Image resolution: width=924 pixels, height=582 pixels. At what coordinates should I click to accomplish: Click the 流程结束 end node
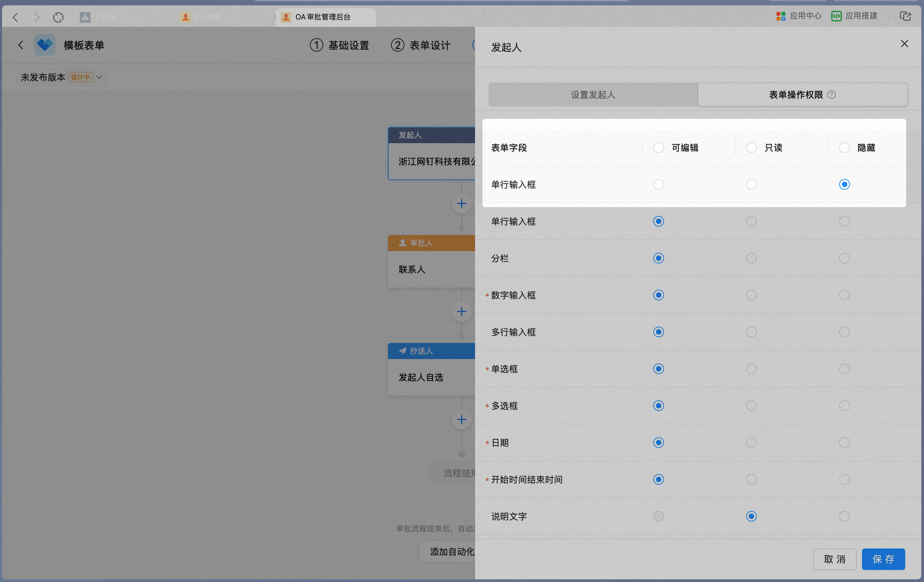452,473
